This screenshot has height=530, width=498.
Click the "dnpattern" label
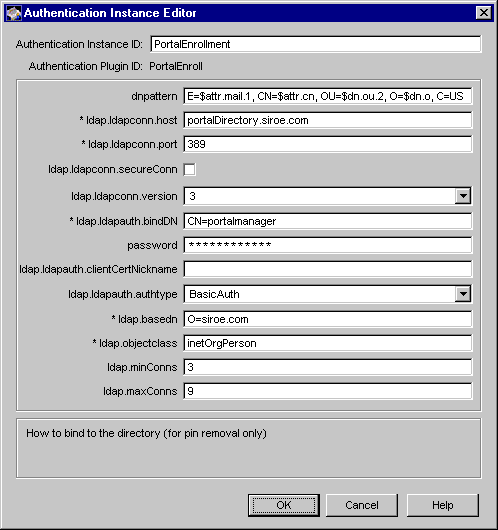(x=154, y=97)
